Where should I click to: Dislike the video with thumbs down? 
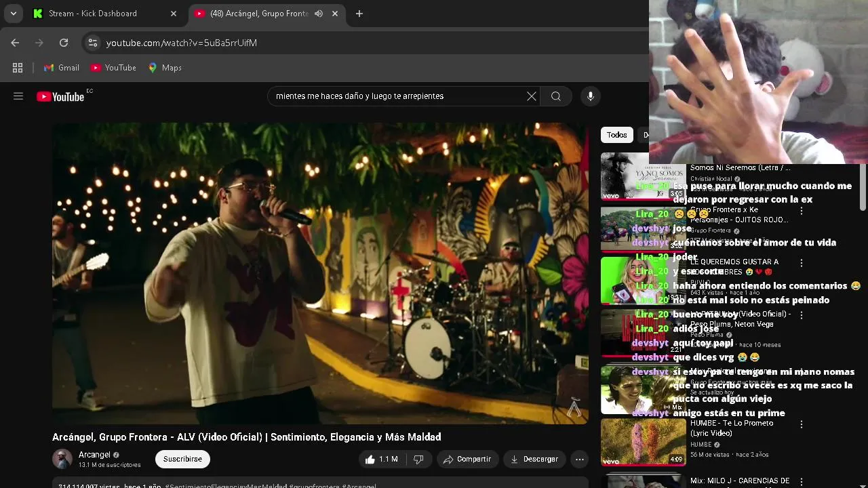click(x=418, y=459)
